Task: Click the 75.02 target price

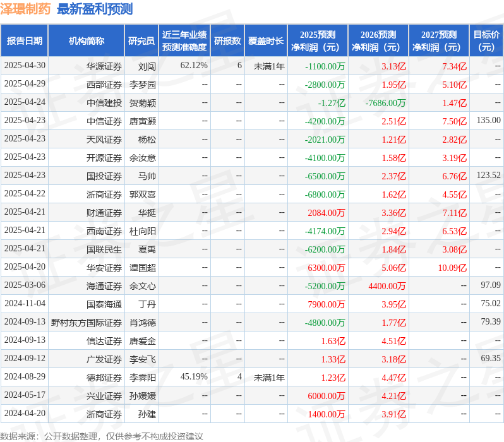Action: click(491, 304)
